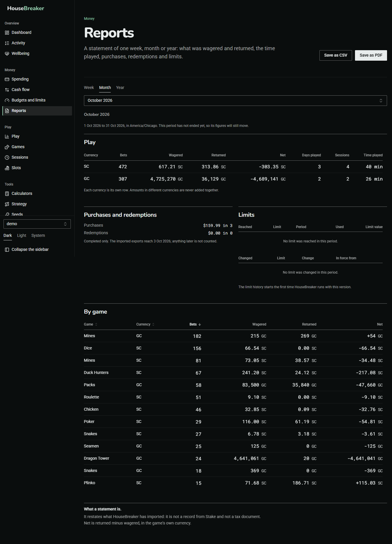Click the Reports document icon
This screenshot has height=544, width=392.
7,111
